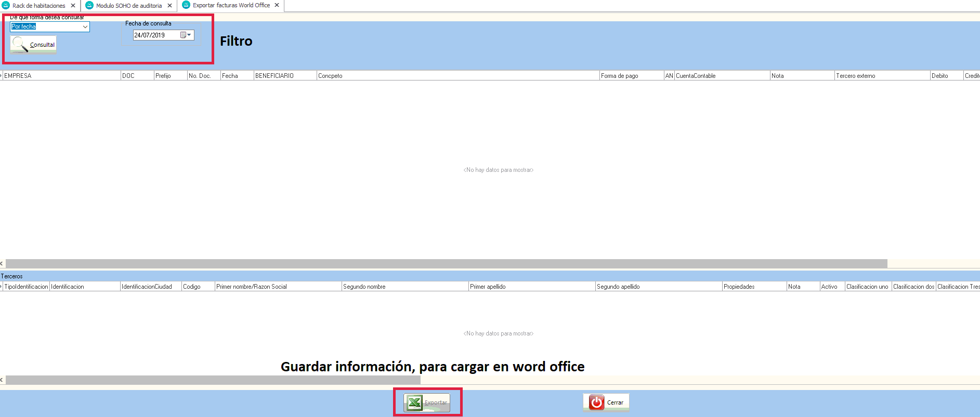The width and height of the screenshot is (980, 417).
Task: Sort by the EMPRESA column header
Action: (61, 76)
